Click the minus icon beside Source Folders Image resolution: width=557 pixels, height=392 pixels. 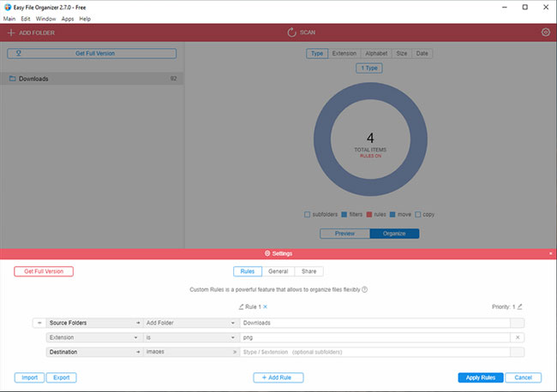click(39, 323)
